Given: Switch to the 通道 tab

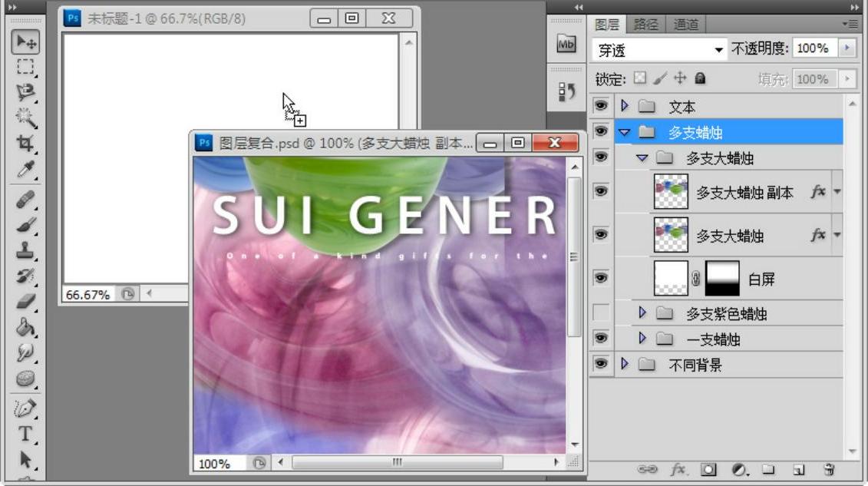Looking at the screenshot, I should point(686,25).
